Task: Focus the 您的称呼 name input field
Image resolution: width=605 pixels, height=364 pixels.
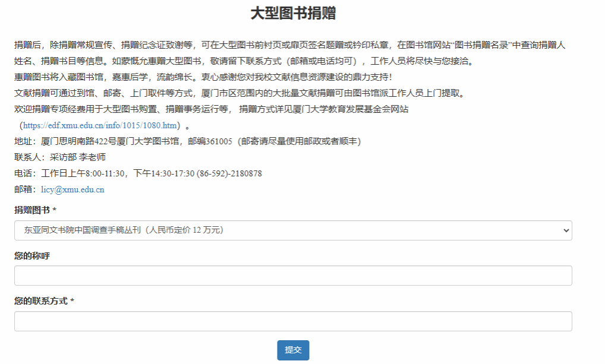Action: [293, 276]
